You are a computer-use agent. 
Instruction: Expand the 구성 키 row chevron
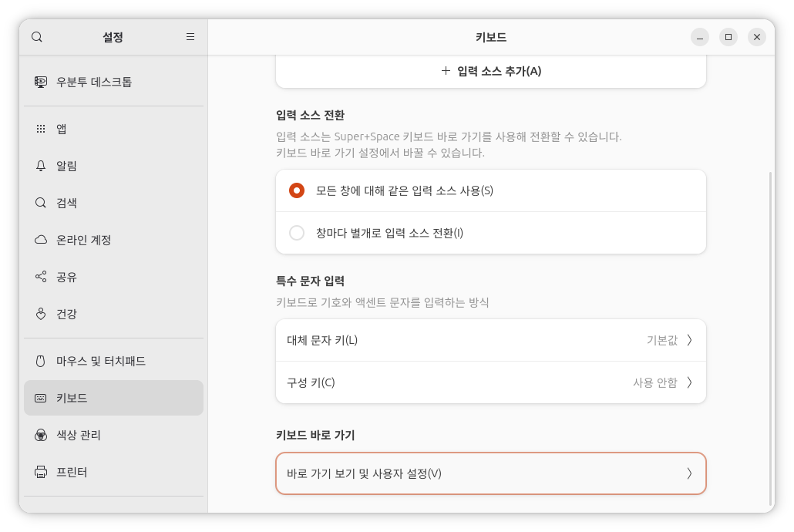(689, 382)
